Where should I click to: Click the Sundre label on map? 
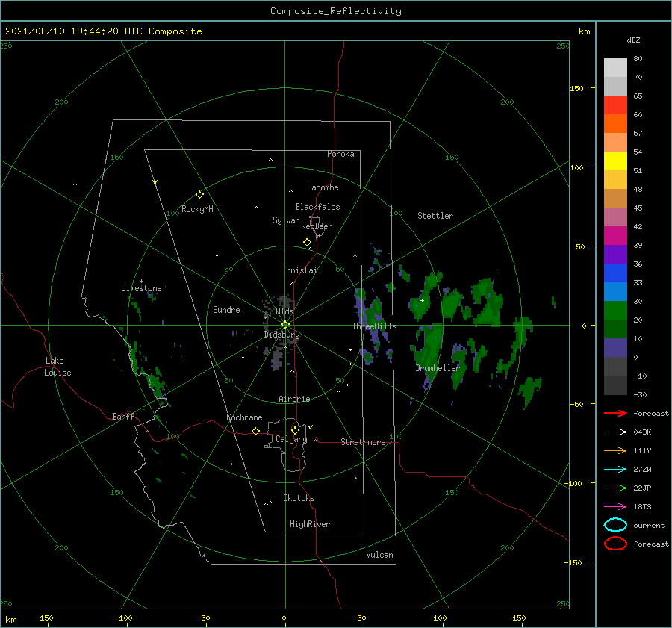click(226, 310)
